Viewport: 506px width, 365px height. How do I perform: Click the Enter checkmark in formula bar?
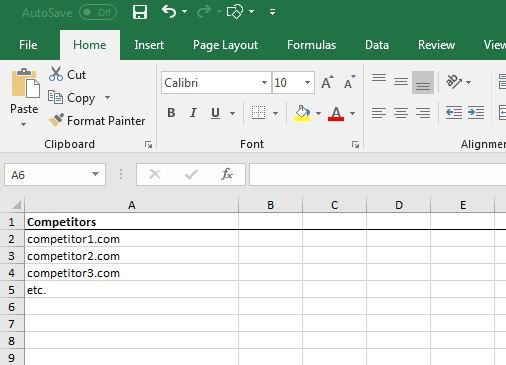pyautogui.click(x=191, y=174)
